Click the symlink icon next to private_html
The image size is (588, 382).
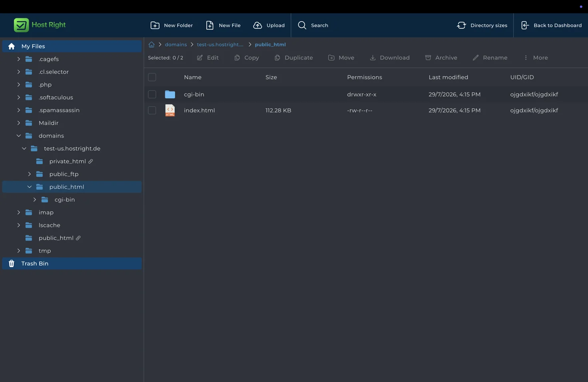91,161
